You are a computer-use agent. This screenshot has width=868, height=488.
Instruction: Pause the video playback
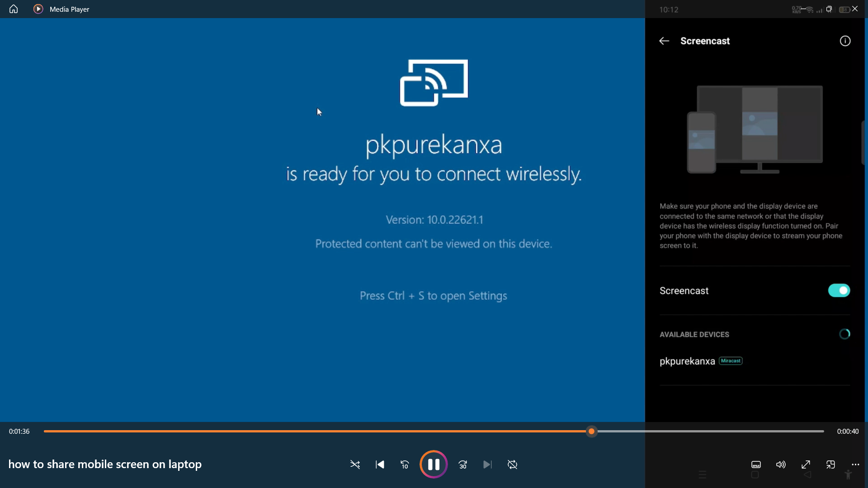tap(434, 464)
